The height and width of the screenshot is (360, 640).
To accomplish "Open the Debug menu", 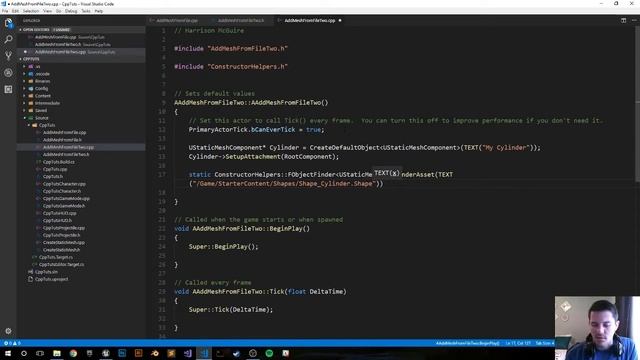I will [71, 11].
